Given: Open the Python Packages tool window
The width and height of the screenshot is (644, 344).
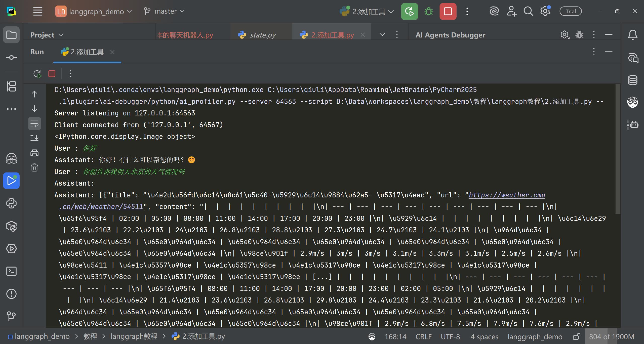Looking at the screenshot, I should pyautogui.click(x=11, y=226).
